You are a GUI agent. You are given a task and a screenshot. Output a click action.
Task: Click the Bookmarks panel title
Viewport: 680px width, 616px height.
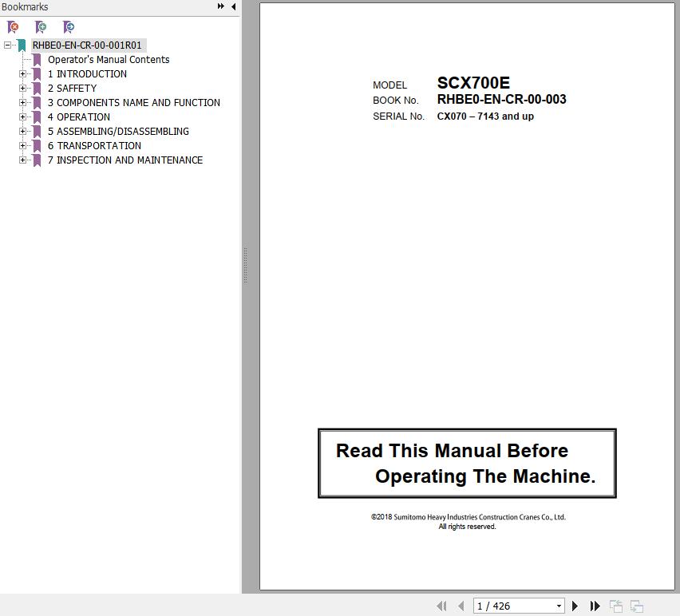[x=25, y=7]
